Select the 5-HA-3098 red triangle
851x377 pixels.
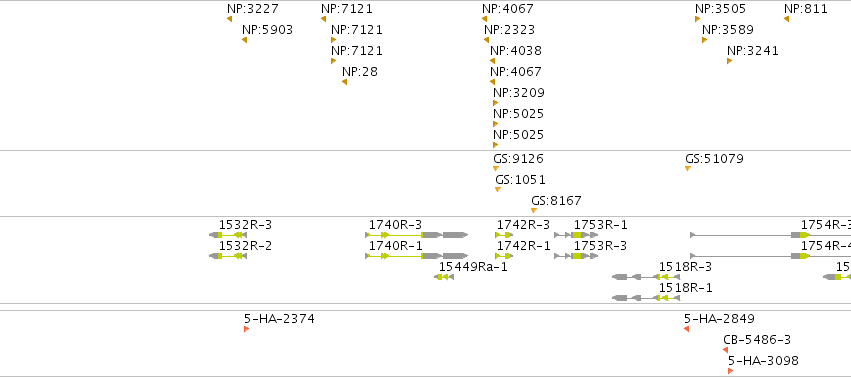(731, 371)
